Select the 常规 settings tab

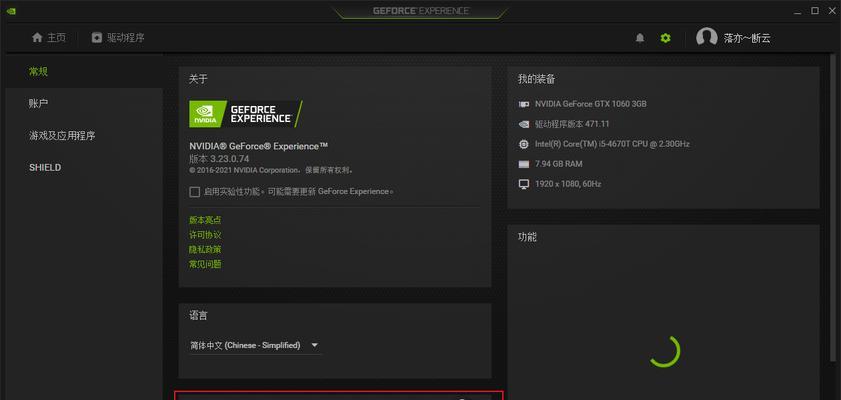pos(84,71)
